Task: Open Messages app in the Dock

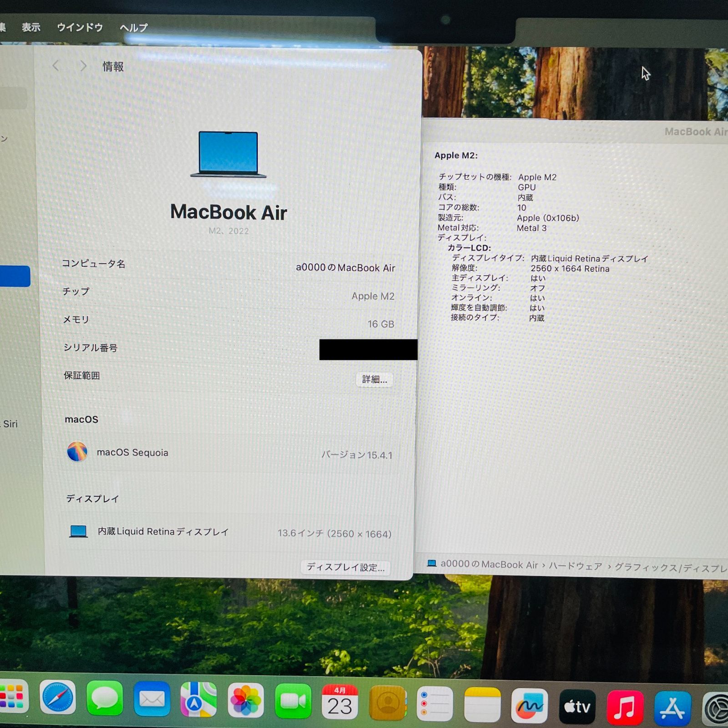Action: click(105, 698)
